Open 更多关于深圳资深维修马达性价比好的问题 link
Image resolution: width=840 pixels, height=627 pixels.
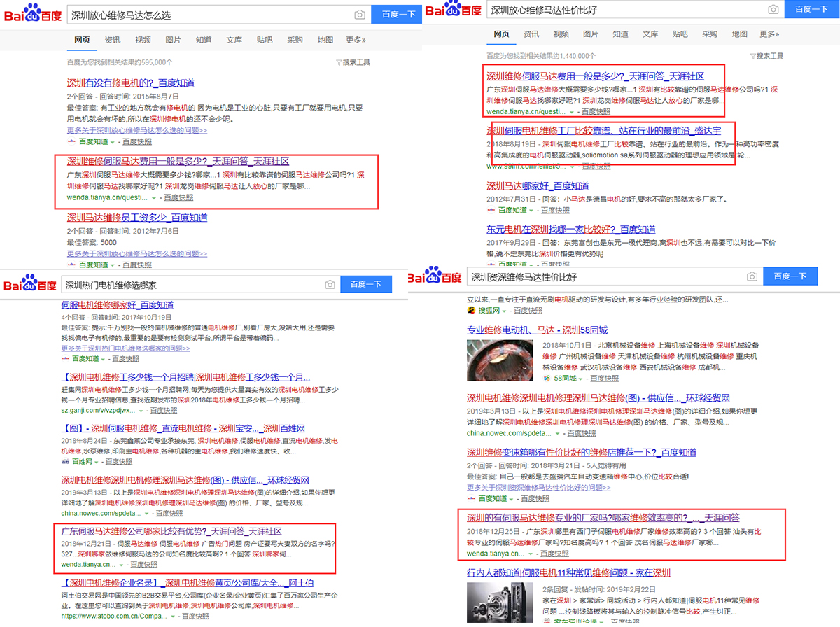[538, 487]
